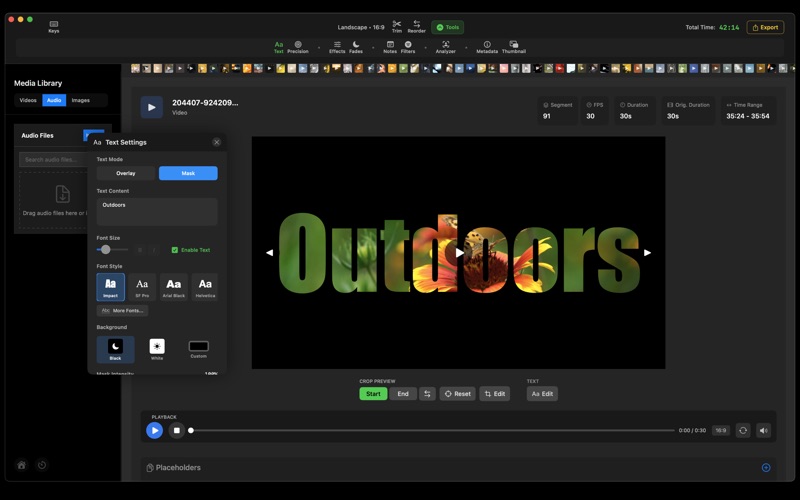Click the FPS 30 info box
800x500 pixels.
pos(595,111)
